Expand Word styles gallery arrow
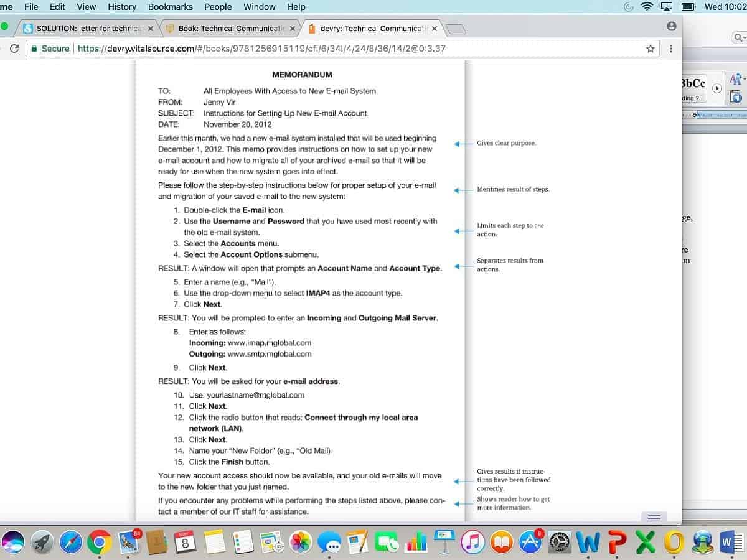This screenshot has width=747, height=560. [x=716, y=89]
